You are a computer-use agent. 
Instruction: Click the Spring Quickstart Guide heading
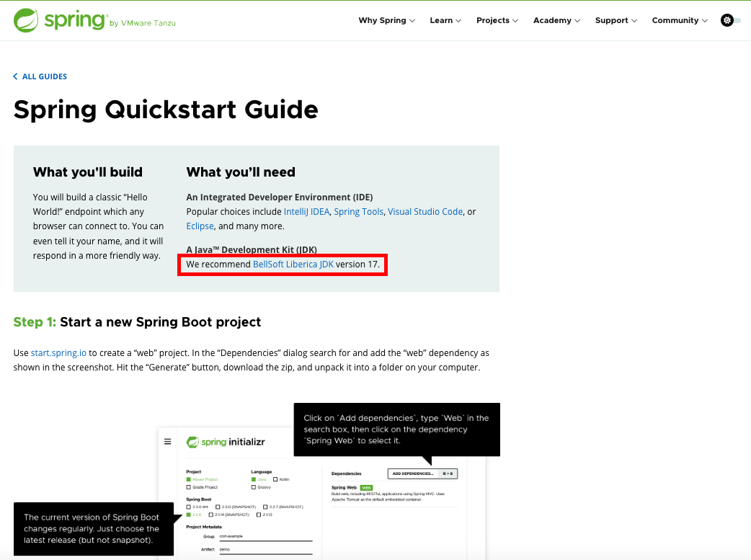click(x=166, y=110)
